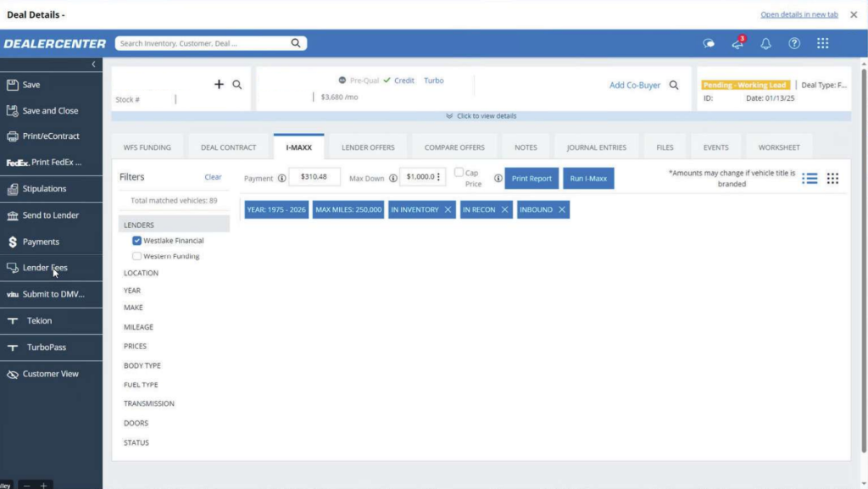Switch to the COMPARE OFFERS tab
Viewport: 868px width, 489px height.
click(454, 147)
